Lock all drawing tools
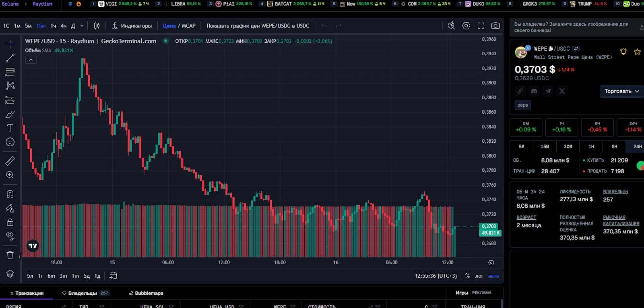Viewport: 644px width, 308px height. pyautogui.click(x=10, y=222)
